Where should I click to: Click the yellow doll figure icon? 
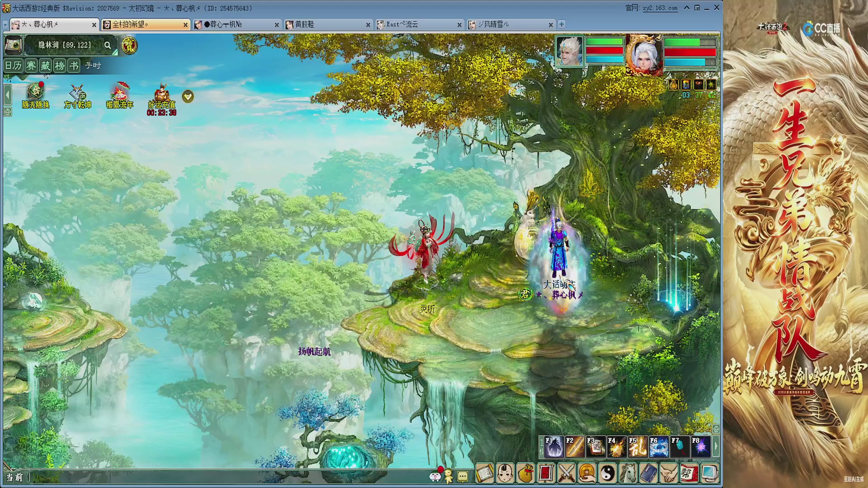click(x=448, y=476)
